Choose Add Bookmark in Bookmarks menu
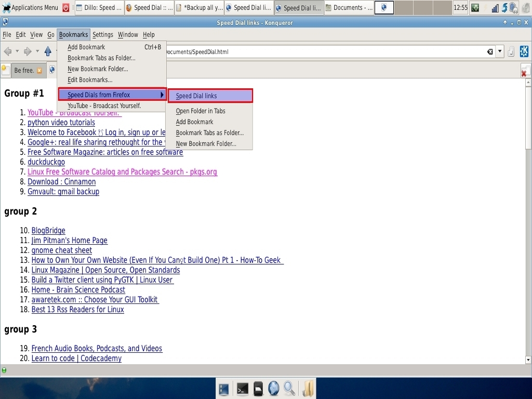The width and height of the screenshot is (532, 399). click(x=112, y=47)
